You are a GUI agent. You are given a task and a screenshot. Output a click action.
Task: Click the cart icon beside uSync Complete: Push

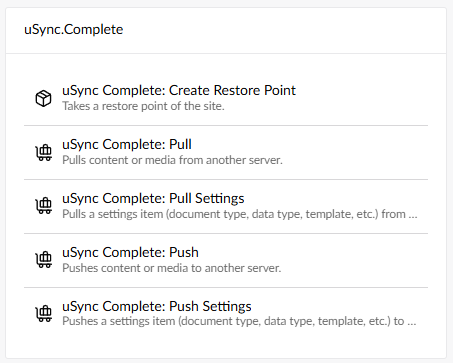coord(44,259)
